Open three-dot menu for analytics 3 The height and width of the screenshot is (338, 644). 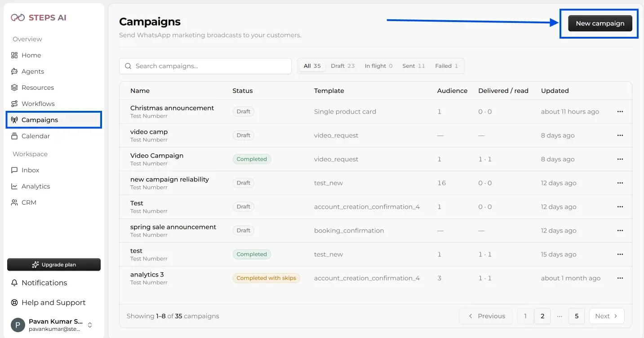(x=620, y=278)
